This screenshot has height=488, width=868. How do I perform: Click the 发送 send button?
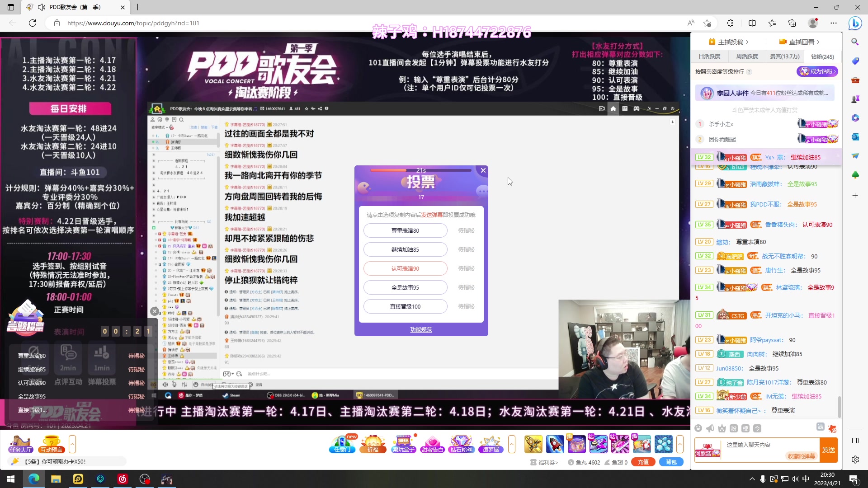click(829, 450)
